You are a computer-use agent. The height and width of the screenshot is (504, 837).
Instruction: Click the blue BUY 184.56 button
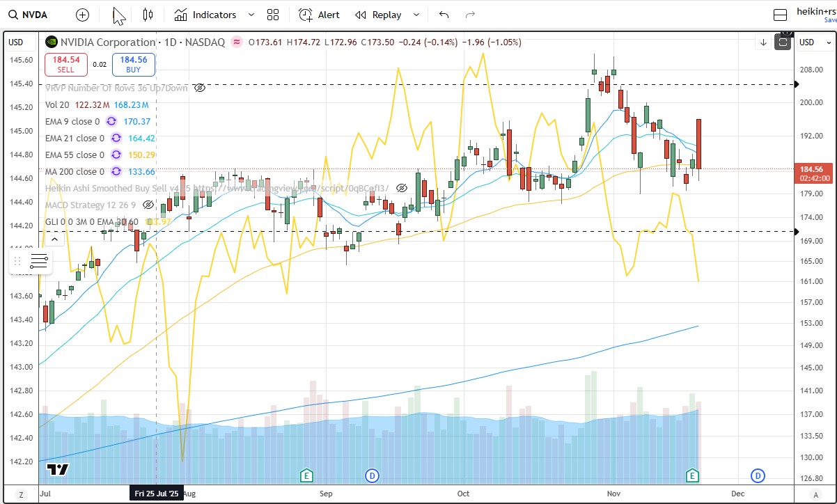pyautogui.click(x=133, y=65)
